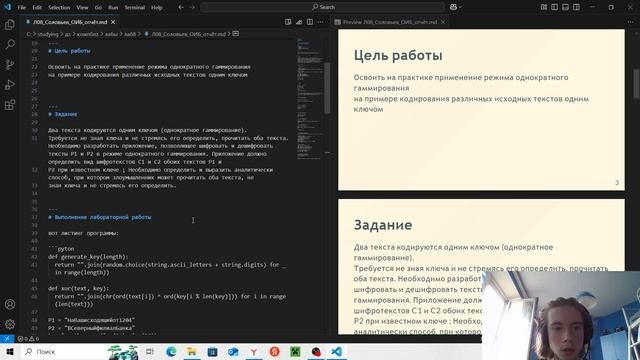The width and height of the screenshot is (640, 360).
Task: Click the 'def generate_key(length):' code line
Action: [88, 257]
